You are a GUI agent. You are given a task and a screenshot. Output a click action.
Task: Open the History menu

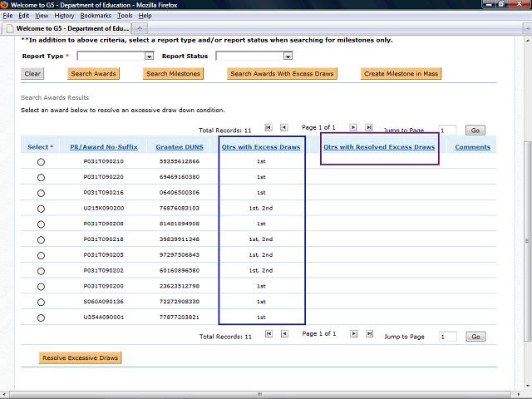[64, 16]
